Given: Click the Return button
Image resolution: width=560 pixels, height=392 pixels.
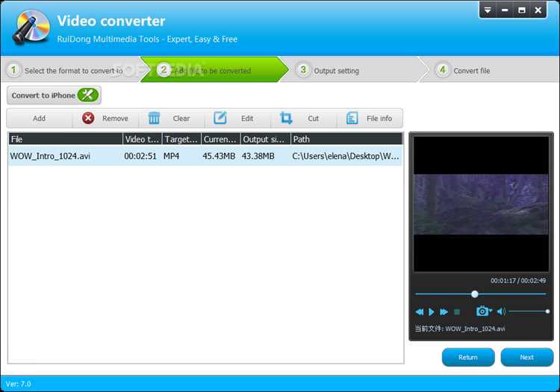Looking at the screenshot, I should [468, 357].
